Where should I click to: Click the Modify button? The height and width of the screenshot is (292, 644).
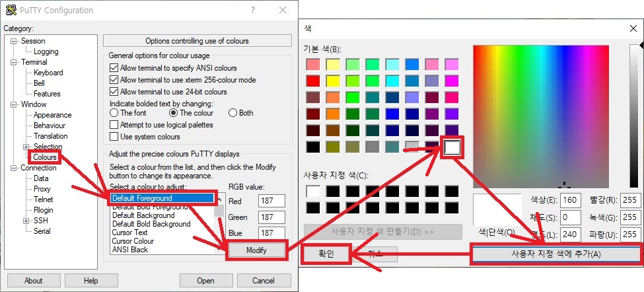(x=256, y=250)
